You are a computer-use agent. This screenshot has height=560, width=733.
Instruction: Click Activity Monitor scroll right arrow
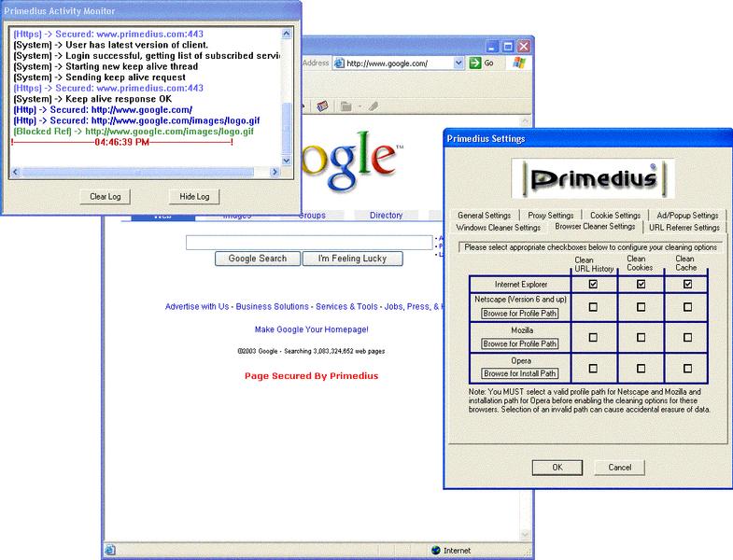click(x=275, y=172)
